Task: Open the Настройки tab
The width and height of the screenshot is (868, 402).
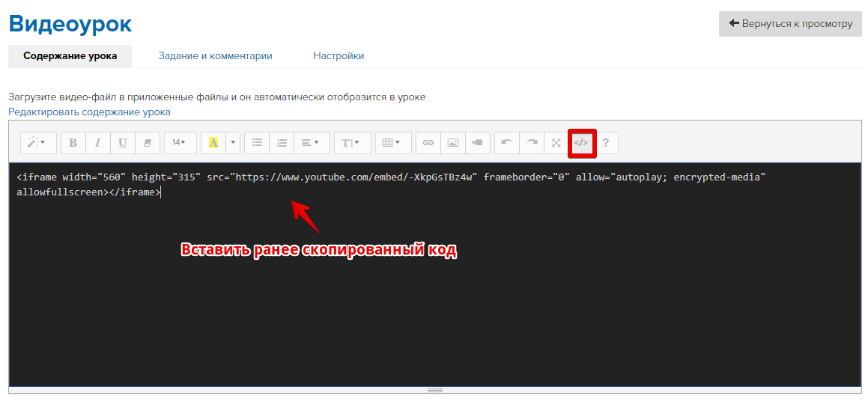Action: point(339,56)
